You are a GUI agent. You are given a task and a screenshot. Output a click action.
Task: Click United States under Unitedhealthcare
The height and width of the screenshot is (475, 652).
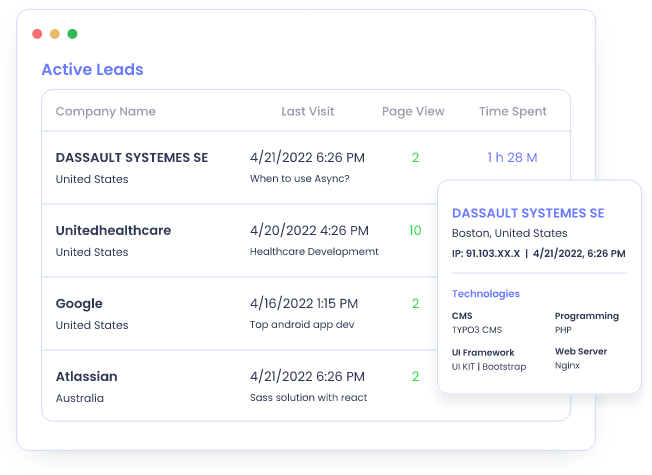(92, 252)
